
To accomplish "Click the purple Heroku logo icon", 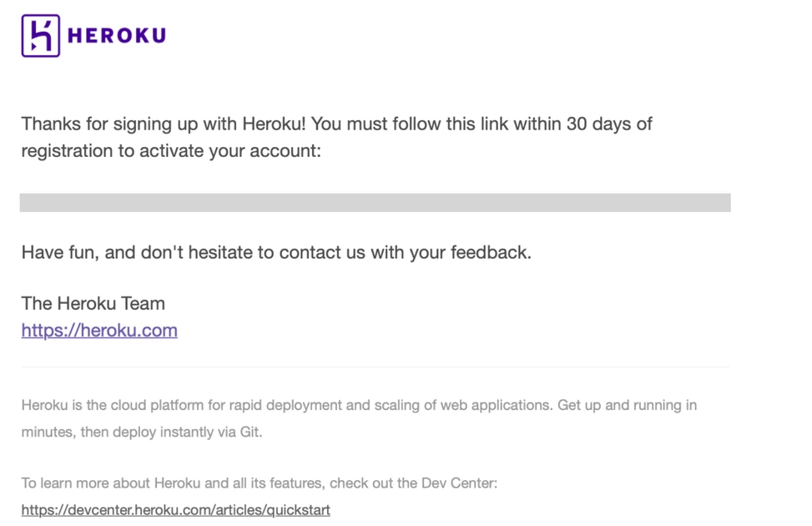I will [x=40, y=36].
